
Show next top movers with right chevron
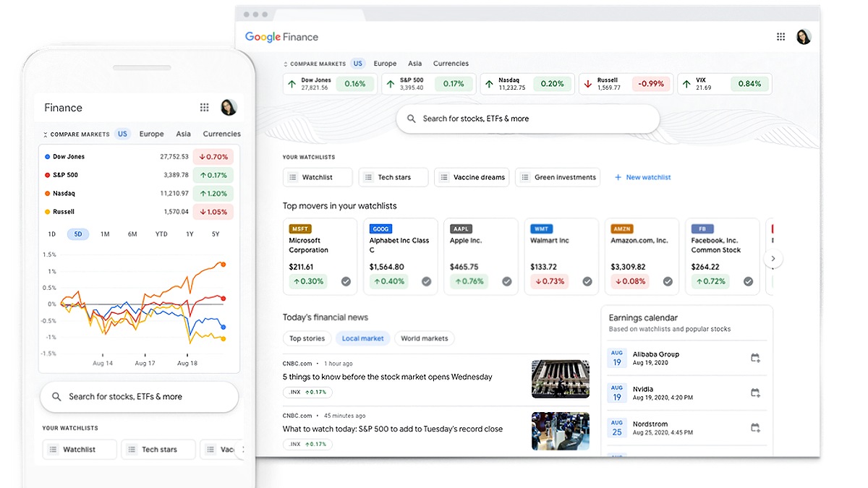[773, 258]
